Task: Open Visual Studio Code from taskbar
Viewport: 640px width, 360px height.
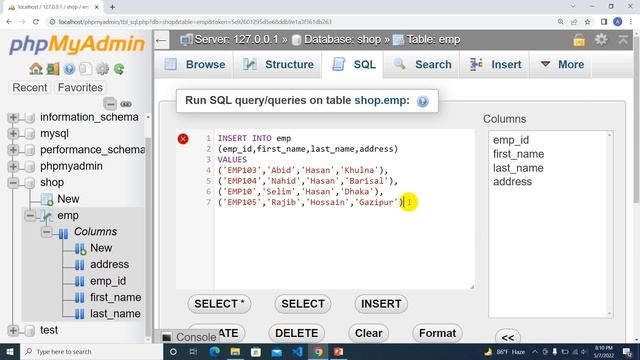Action: [297, 351]
